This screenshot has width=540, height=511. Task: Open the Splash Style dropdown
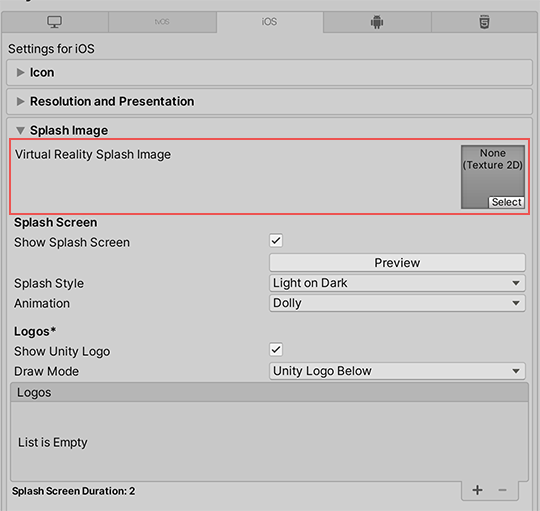[x=397, y=283]
